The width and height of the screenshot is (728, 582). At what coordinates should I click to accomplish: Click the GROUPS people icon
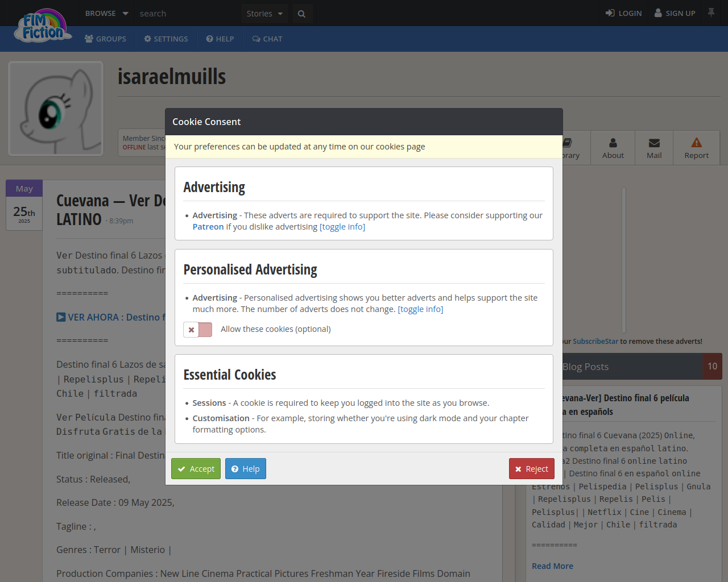[89, 39]
